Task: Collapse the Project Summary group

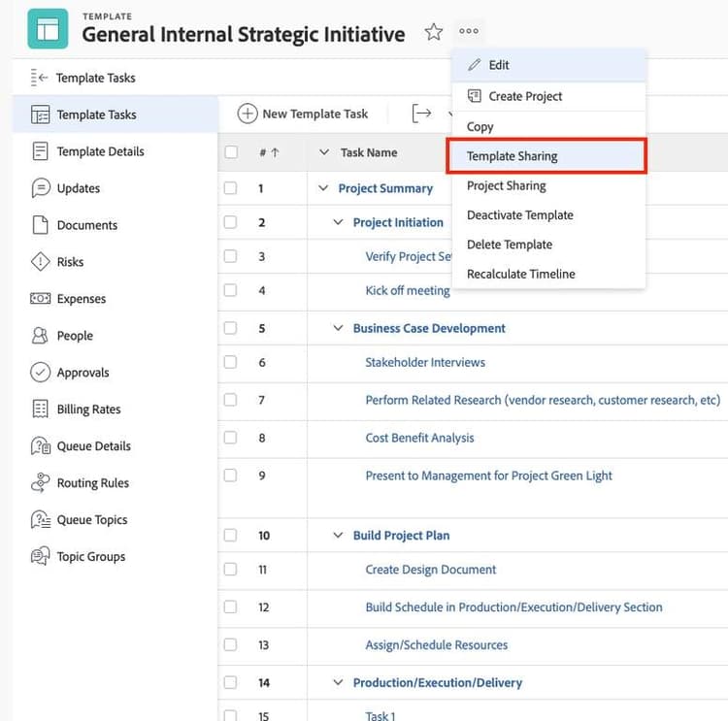Action: click(x=324, y=188)
